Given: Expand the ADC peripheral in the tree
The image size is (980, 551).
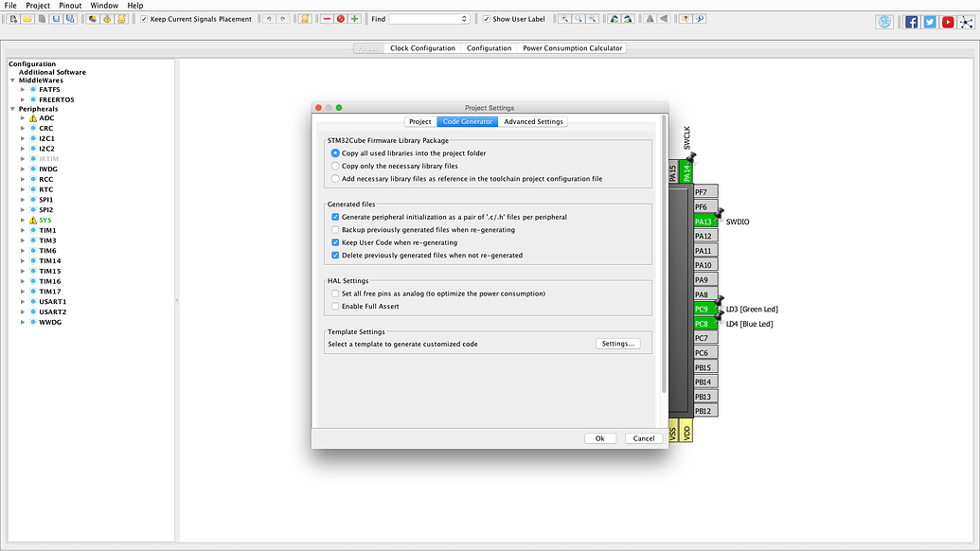Looking at the screenshot, I should coord(23,118).
